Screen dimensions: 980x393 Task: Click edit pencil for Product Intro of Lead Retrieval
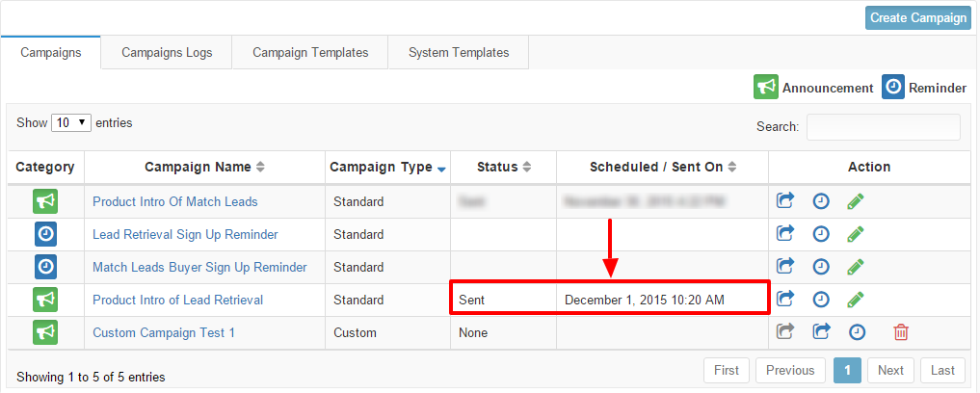855,300
